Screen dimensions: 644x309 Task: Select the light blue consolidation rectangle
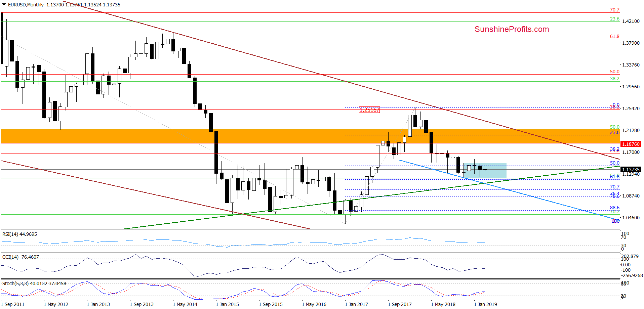[485, 170]
